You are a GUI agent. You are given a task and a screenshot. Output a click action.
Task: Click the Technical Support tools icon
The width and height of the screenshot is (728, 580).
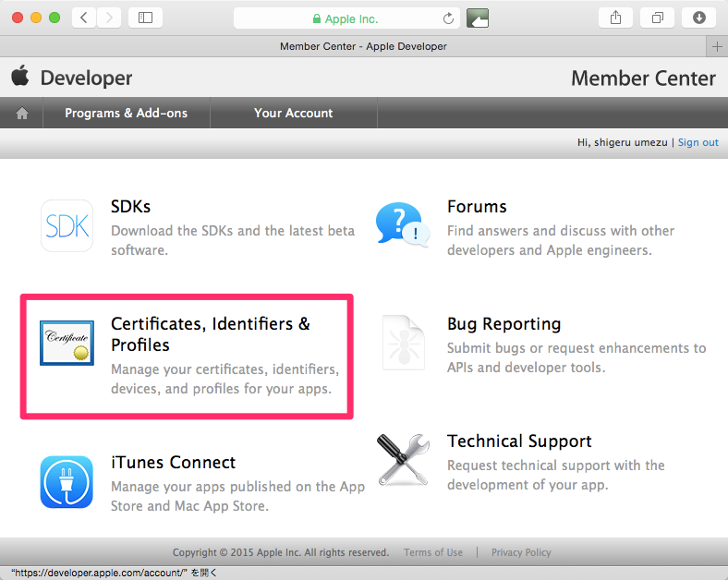click(403, 460)
